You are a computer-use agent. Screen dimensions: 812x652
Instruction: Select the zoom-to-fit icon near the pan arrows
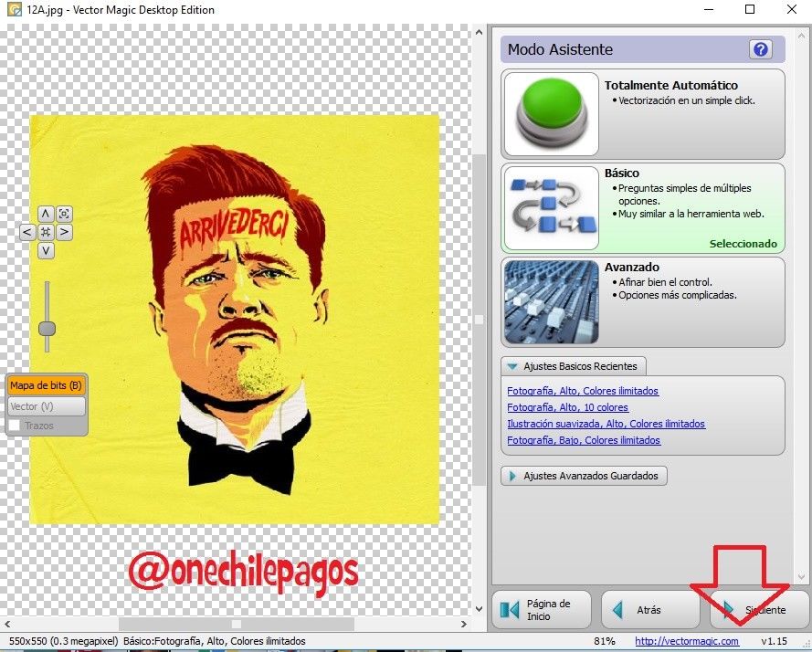(63, 213)
